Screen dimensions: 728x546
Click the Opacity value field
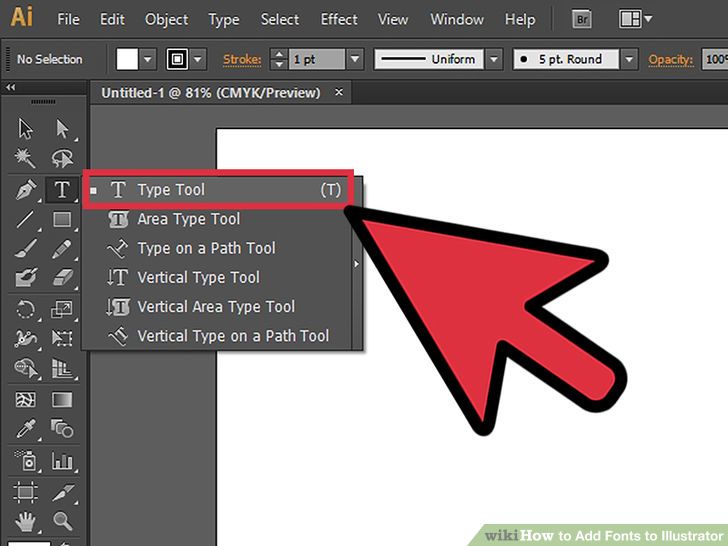coord(715,59)
